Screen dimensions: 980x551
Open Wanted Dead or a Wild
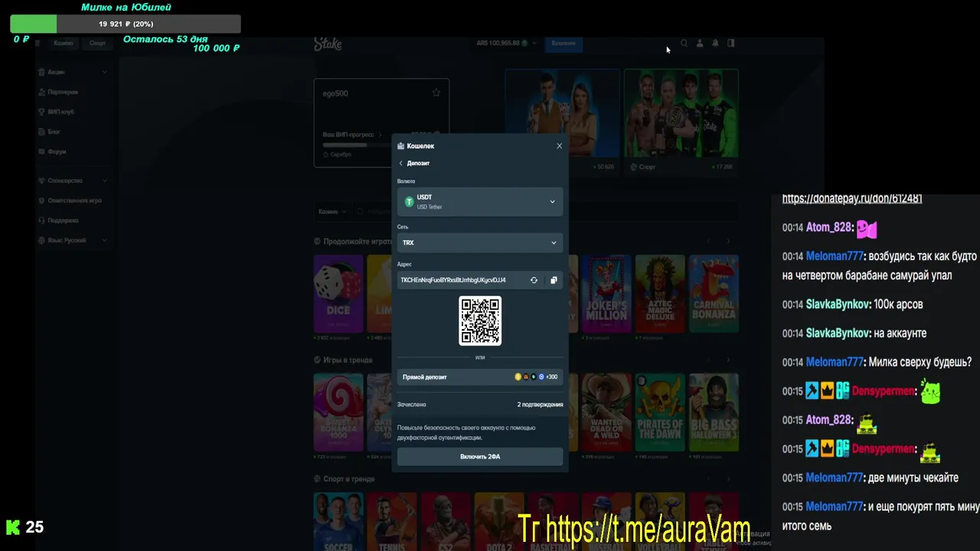pyautogui.click(x=606, y=412)
